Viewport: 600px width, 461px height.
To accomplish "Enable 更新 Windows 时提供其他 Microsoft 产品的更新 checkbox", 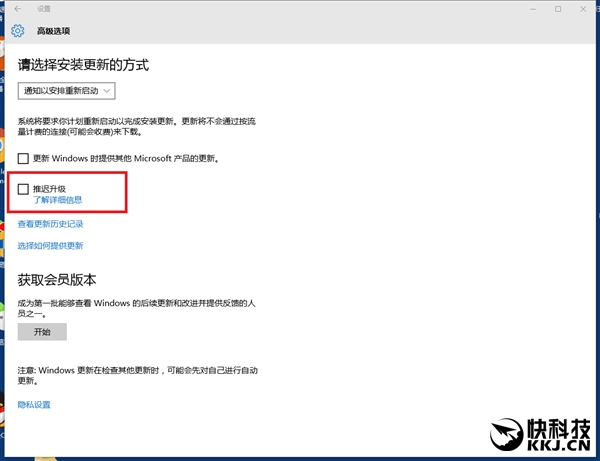I will coord(25,158).
